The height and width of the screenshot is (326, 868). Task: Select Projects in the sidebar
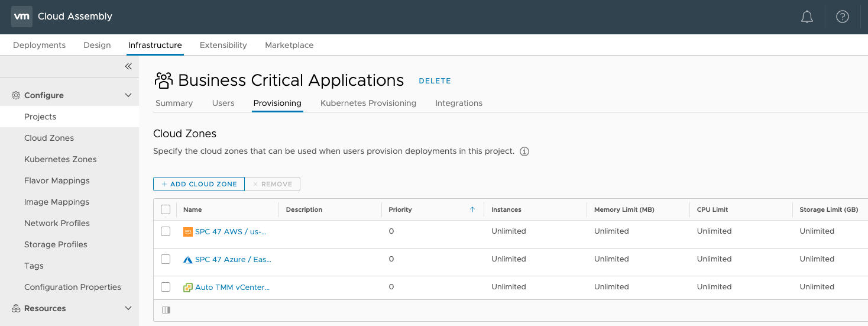tap(69, 117)
